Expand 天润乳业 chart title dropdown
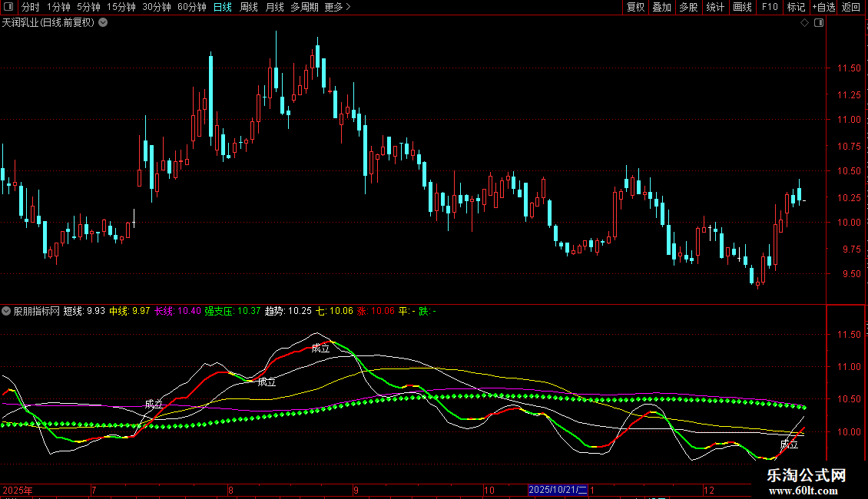868x499 pixels. (x=104, y=23)
